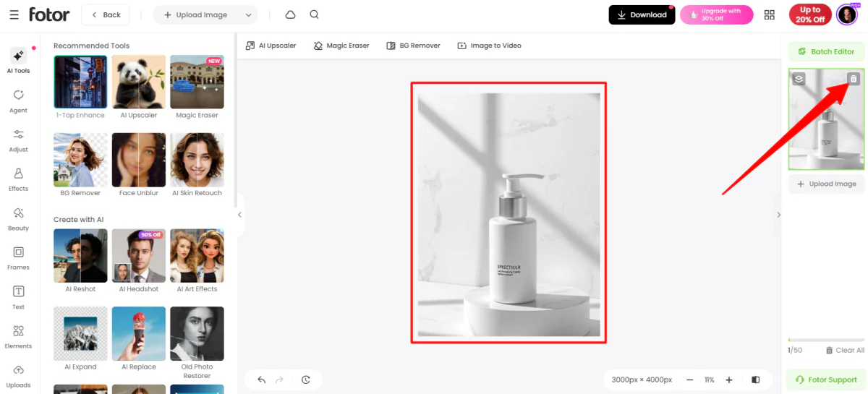
Task: Select the AI Reshot tool
Action: tap(80, 261)
